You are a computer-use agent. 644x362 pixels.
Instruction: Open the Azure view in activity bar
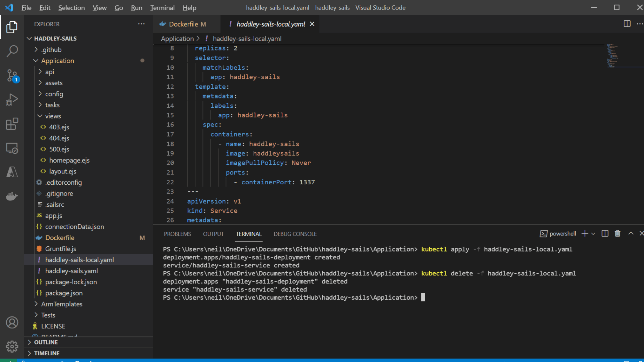tap(12, 172)
